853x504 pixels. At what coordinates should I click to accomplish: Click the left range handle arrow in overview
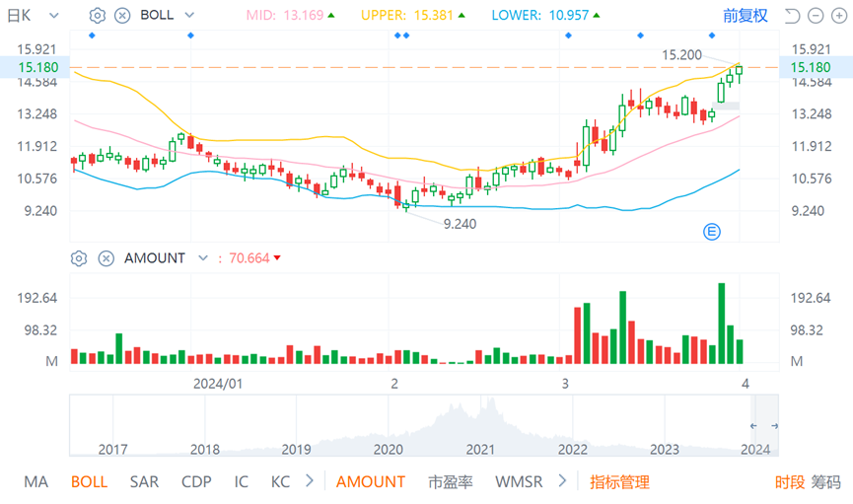tap(753, 426)
